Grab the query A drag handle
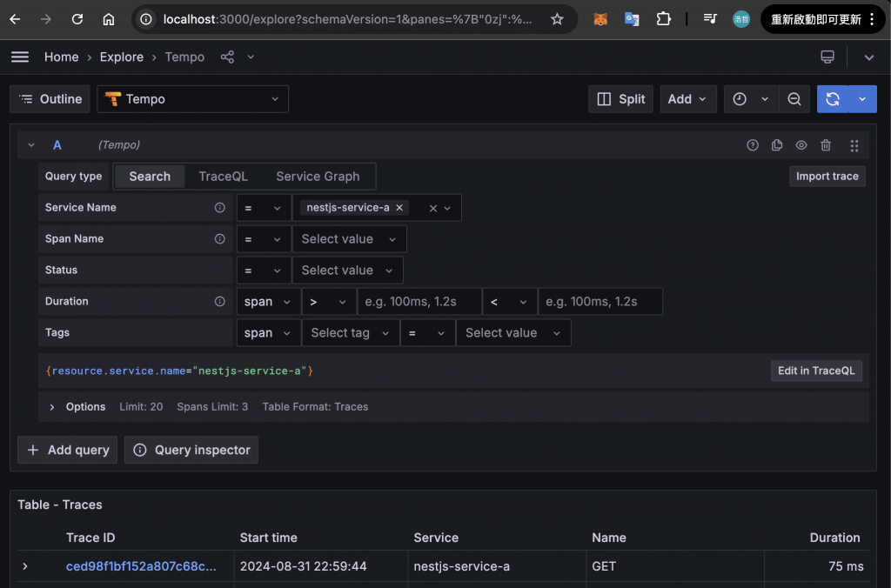This screenshot has height=588, width=891. [854, 145]
